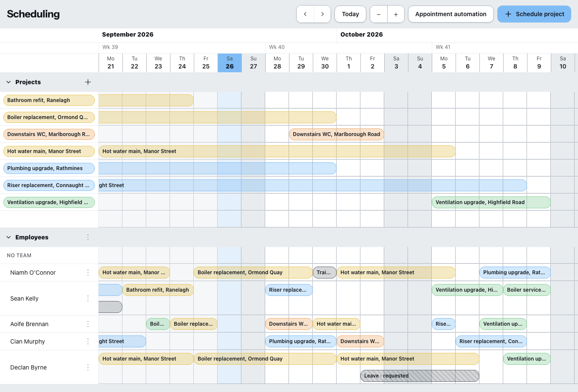Select Monday 5 date header
The height and width of the screenshot is (392, 578).
(444, 63)
